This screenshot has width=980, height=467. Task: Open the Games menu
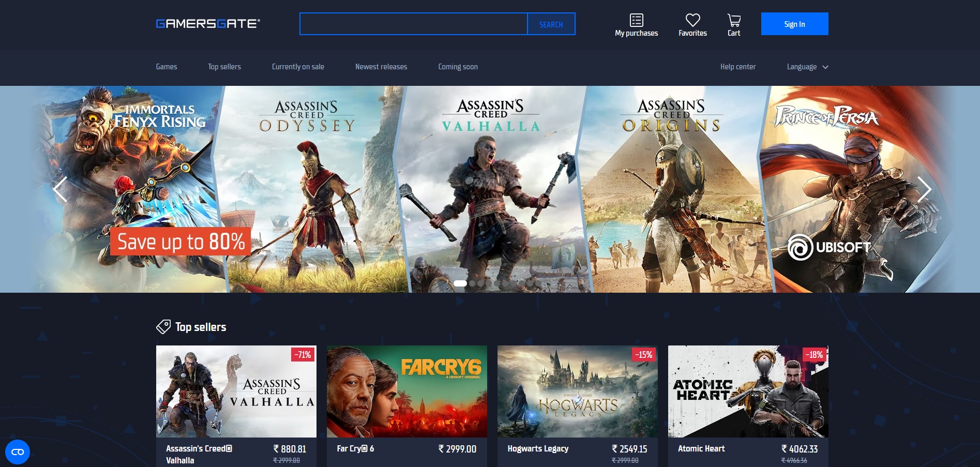(x=167, y=67)
